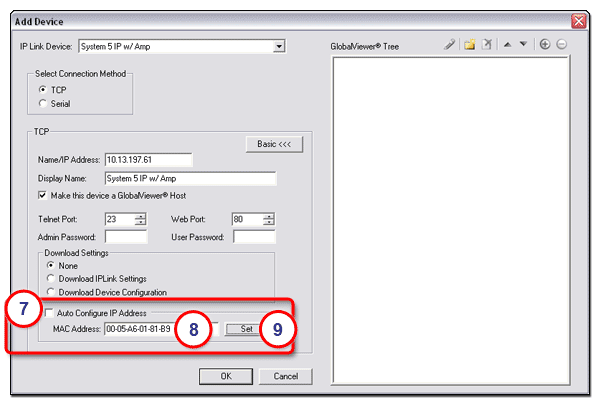Enable Auto Configure IP Address checkbox
The width and height of the screenshot is (600, 405).
tap(49, 314)
